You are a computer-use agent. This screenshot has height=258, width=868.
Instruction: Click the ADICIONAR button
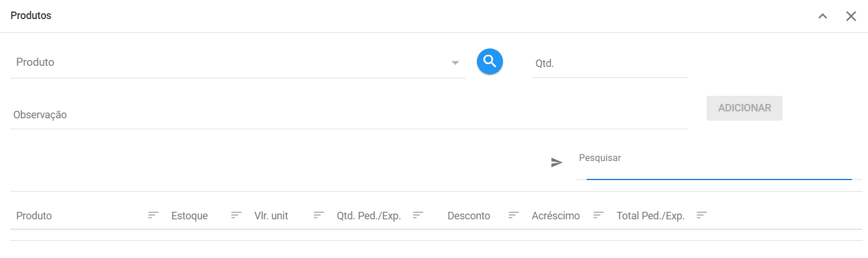(745, 108)
